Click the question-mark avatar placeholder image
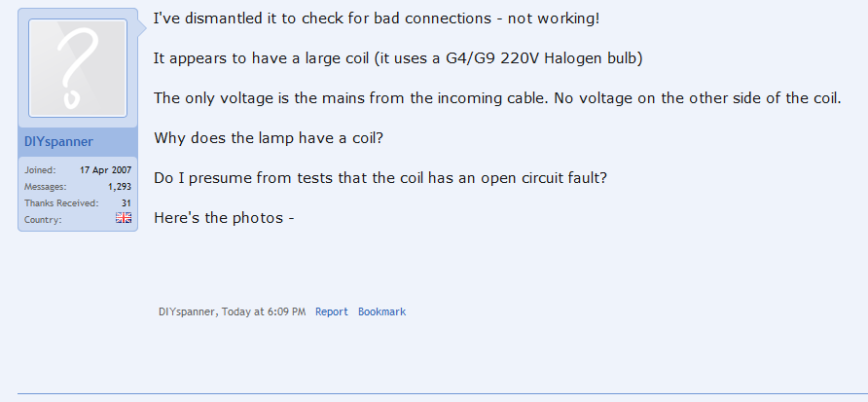This screenshot has width=868, height=402. (78, 68)
